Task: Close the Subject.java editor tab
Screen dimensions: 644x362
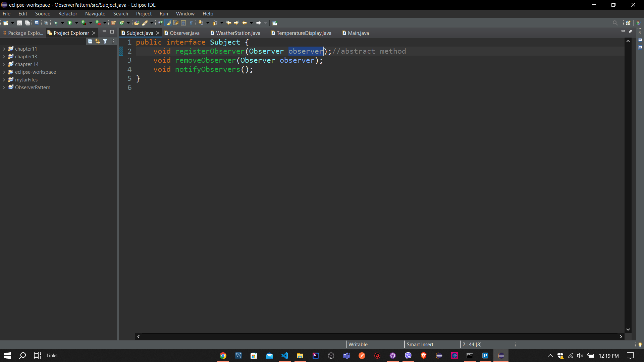Action: [158, 33]
